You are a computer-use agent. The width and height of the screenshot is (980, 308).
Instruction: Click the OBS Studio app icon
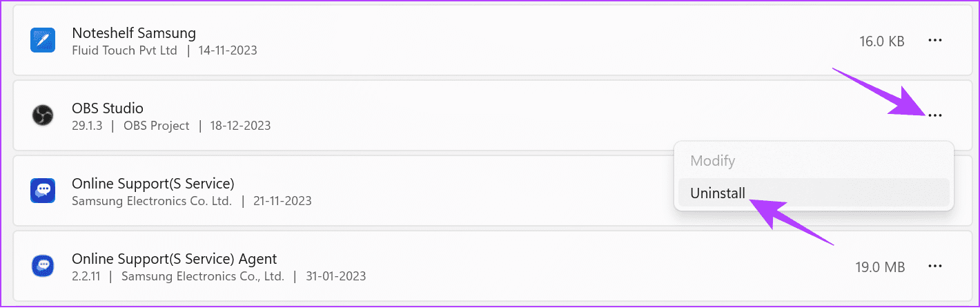click(42, 115)
